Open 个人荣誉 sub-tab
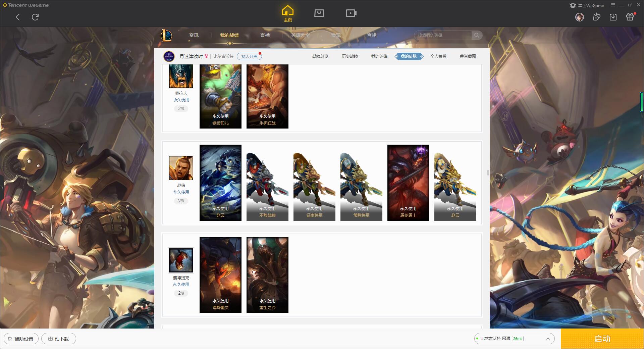The height and width of the screenshot is (349, 644). [x=438, y=56]
